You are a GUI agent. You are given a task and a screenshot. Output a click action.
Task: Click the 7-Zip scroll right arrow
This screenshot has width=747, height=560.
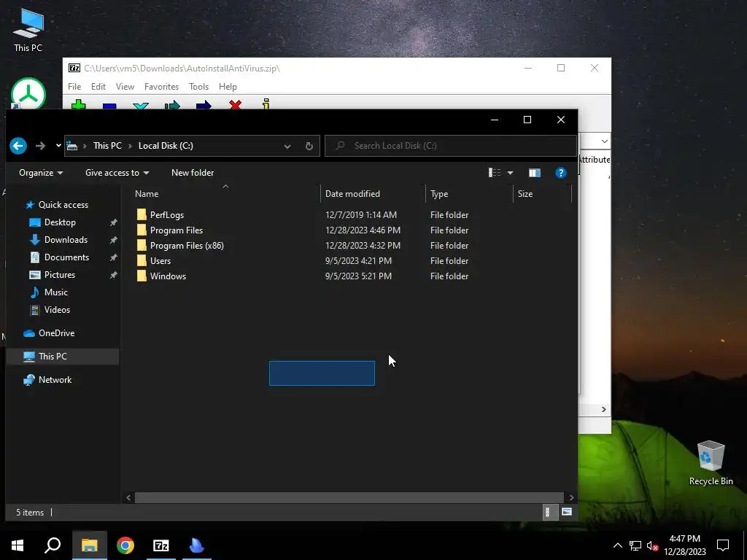[603, 410]
